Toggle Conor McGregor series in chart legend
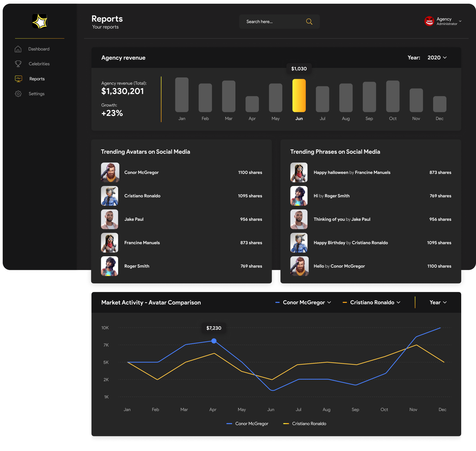Image resolution: width=476 pixels, height=451 pixels. (x=247, y=423)
